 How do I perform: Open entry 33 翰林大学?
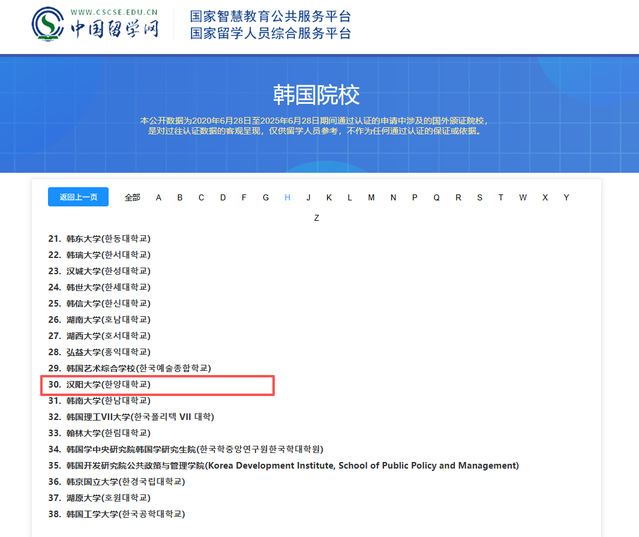(x=99, y=433)
